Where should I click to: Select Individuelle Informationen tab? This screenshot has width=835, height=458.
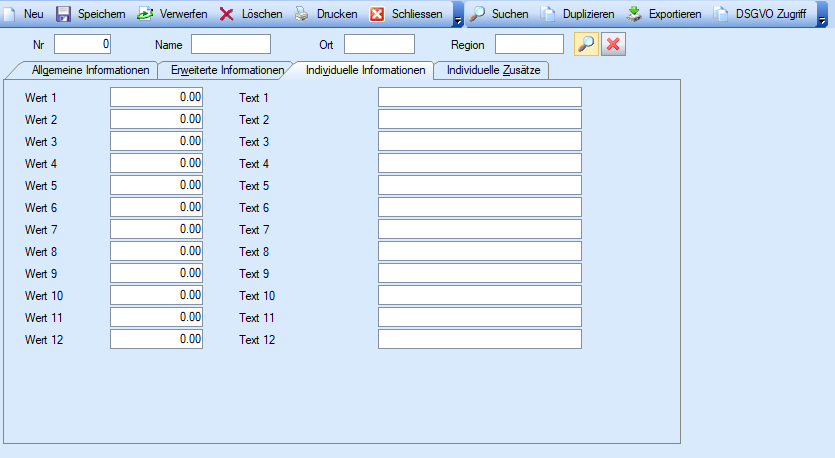[365, 70]
